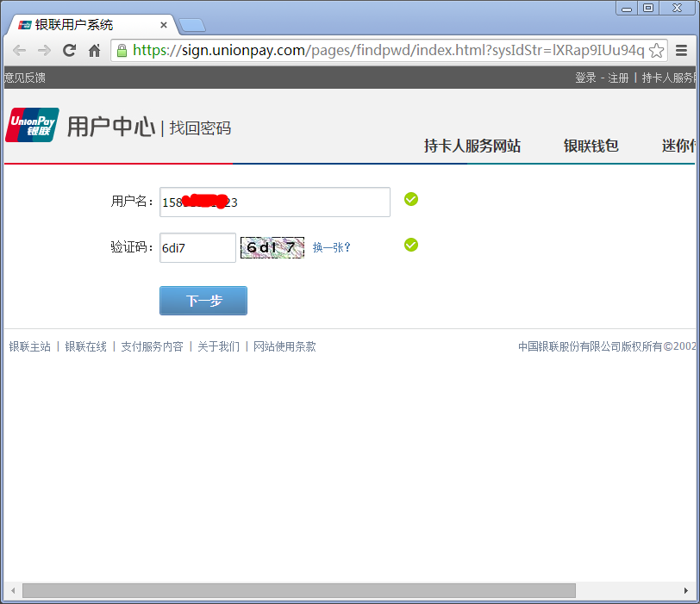
Task: Click footer link 银联在线
Action: 85,346
